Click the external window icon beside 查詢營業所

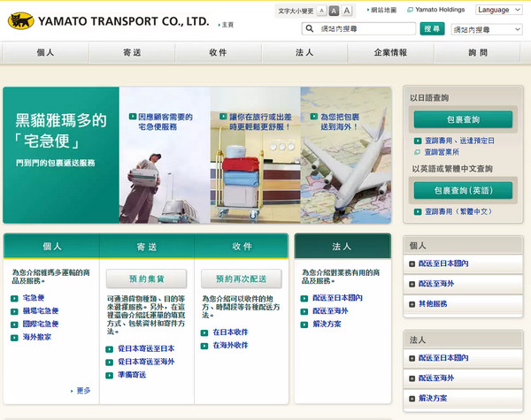[x=418, y=152]
